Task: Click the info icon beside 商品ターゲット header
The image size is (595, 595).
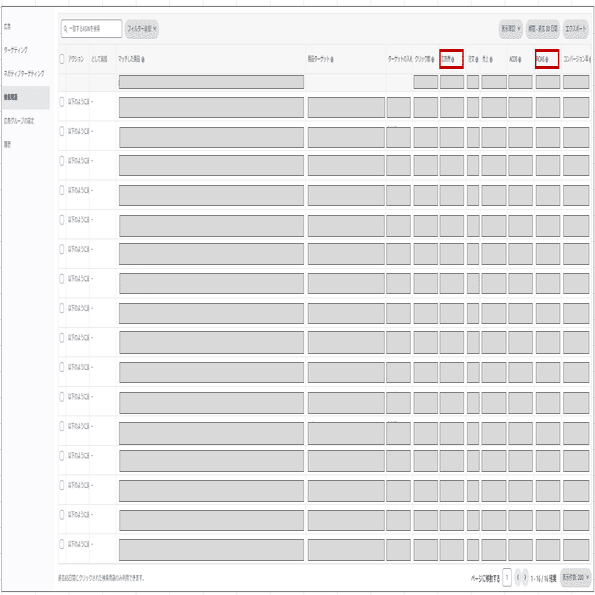Action: 332,59
